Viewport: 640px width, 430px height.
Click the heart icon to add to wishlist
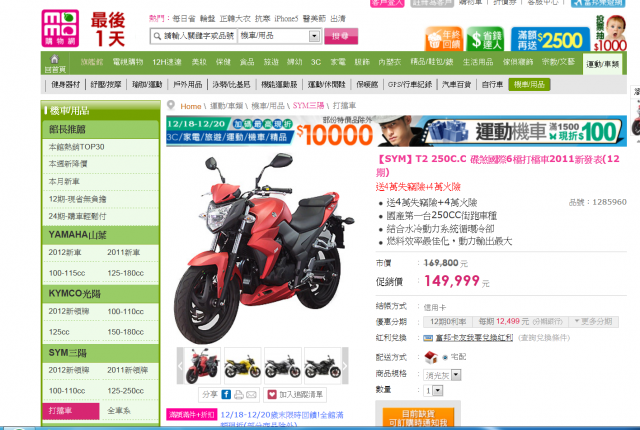coord(272,395)
